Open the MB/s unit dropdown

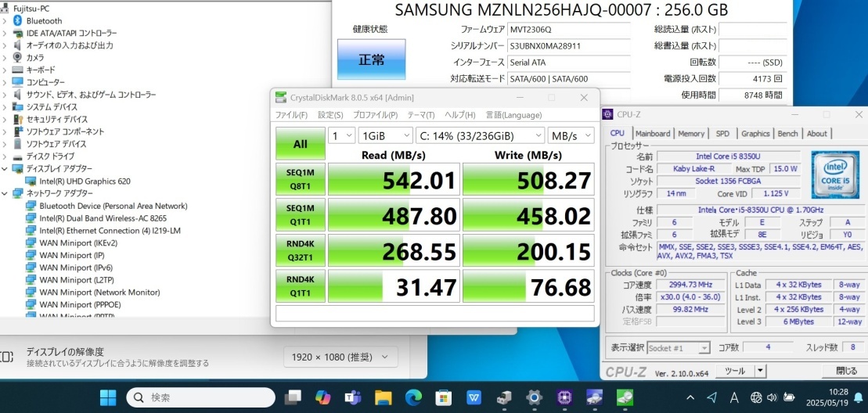point(571,135)
